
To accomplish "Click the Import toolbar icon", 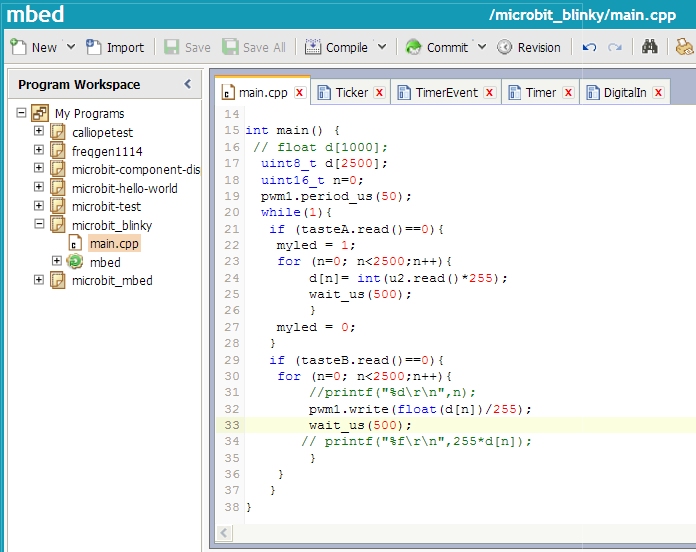I will click(x=94, y=47).
